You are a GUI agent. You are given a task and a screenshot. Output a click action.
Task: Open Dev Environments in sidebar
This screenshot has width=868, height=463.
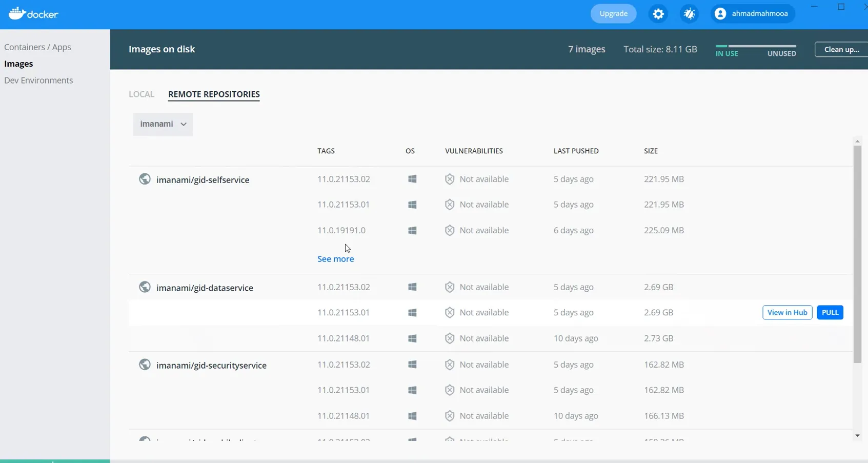(38, 80)
